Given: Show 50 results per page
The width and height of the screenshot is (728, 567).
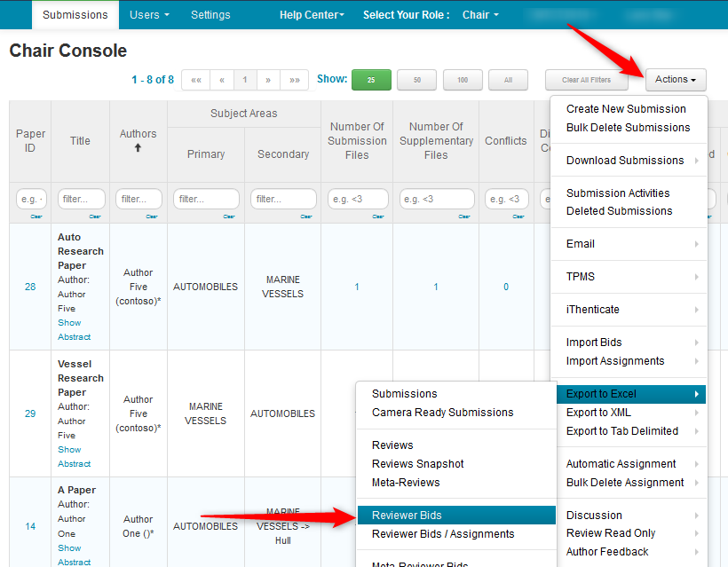Looking at the screenshot, I should [x=416, y=80].
